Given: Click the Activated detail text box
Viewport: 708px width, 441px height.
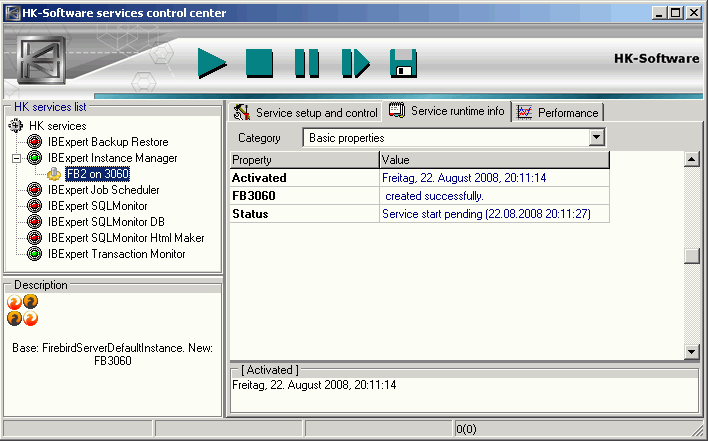Looking at the screenshot, I should coord(464,395).
